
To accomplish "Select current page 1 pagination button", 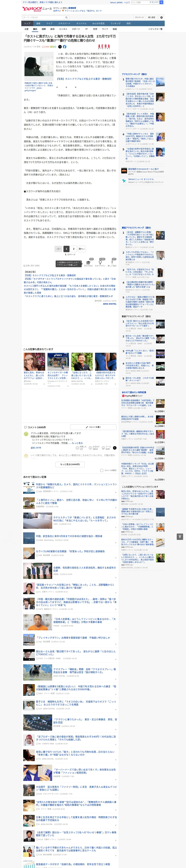I will [x=66, y=249].
